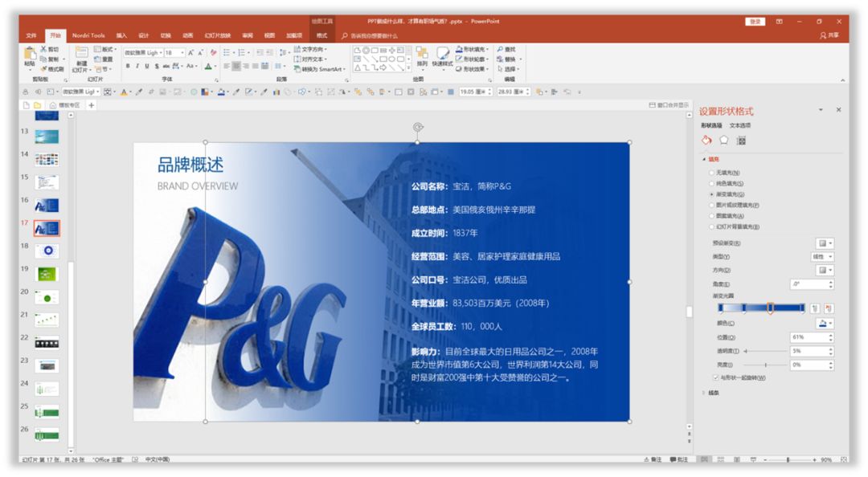The height and width of the screenshot is (477, 868).
Task: Select the Gradient fill (渐变填充) radio button
Action: click(x=712, y=194)
